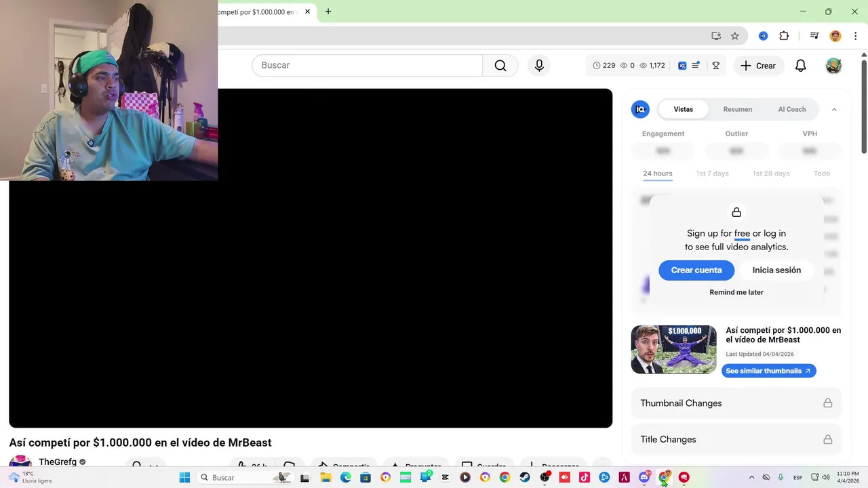This screenshot has height=488, width=868.
Task: Switch to Vistas tab
Action: pos(684,109)
